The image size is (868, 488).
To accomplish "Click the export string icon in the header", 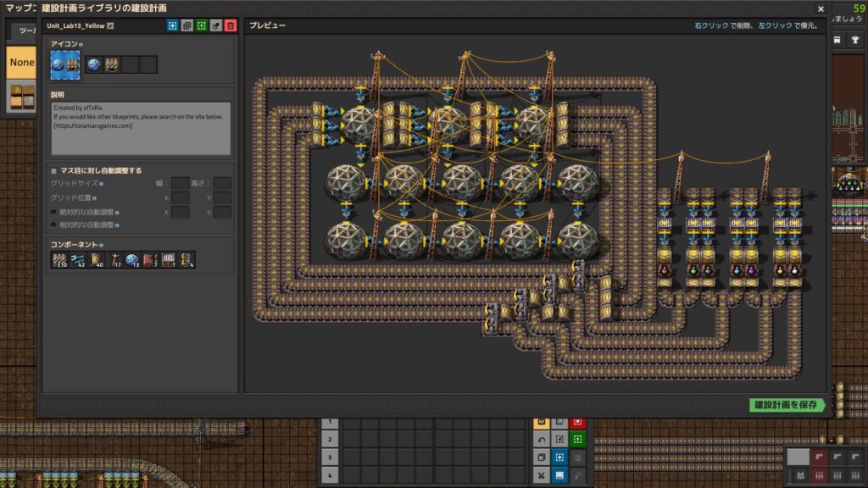I will point(216,25).
